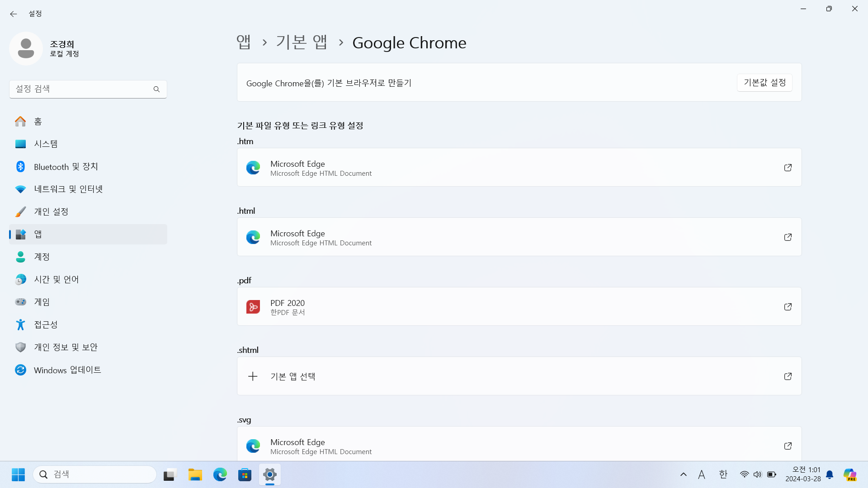Viewport: 868px width, 488px height.
Task: Open the 홈 settings page
Action: [88, 121]
